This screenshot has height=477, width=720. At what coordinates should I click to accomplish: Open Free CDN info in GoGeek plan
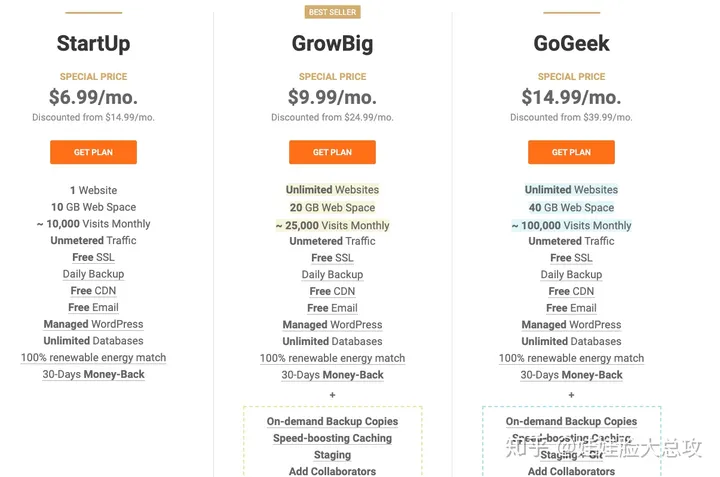tap(571, 292)
